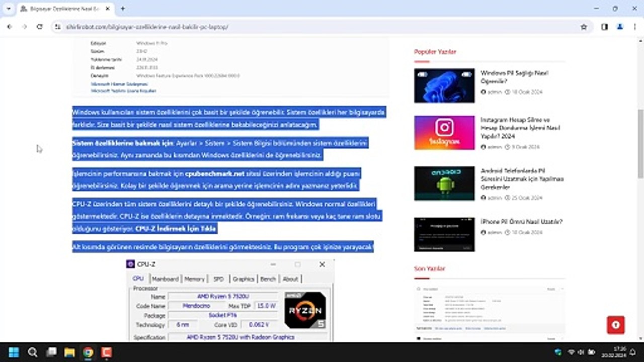Open the tab search dropdown
This screenshot has height=362, width=644.
pos(9,9)
